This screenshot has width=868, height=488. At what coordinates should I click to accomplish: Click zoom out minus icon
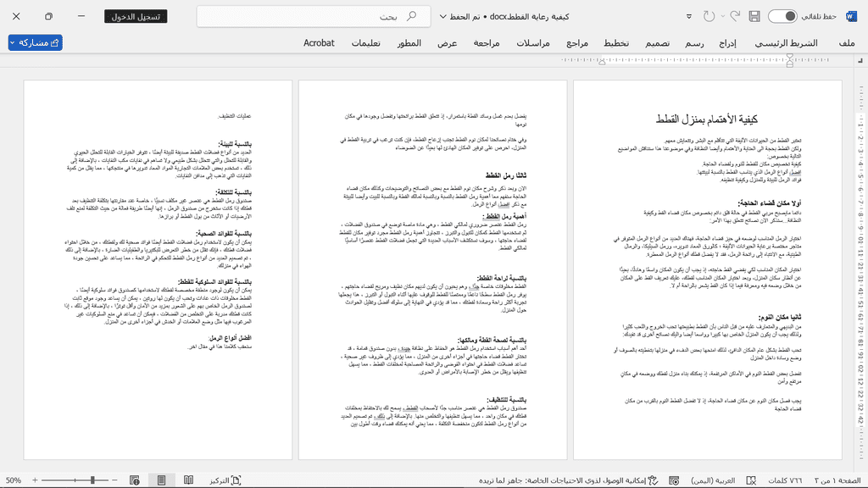pos(114,480)
